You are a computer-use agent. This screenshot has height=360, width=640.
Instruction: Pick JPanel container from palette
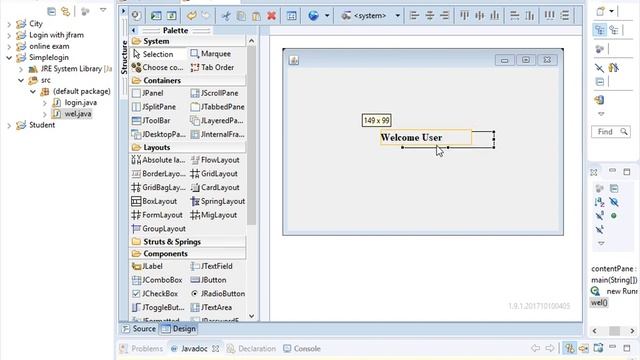(148, 93)
